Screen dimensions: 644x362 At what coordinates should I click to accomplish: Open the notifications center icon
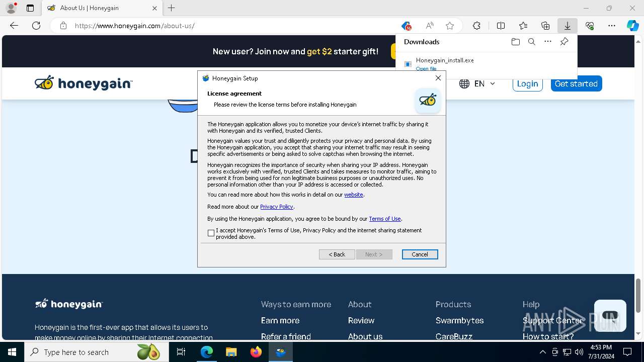[x=627, y=352]
